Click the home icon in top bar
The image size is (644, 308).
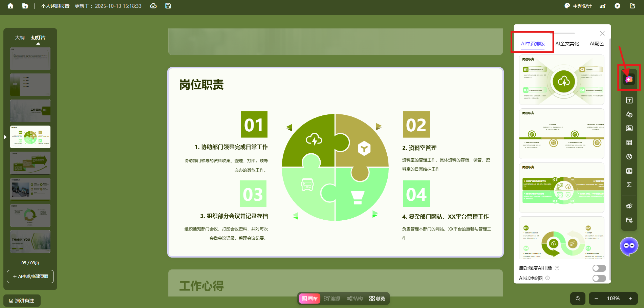coord(10,6)
